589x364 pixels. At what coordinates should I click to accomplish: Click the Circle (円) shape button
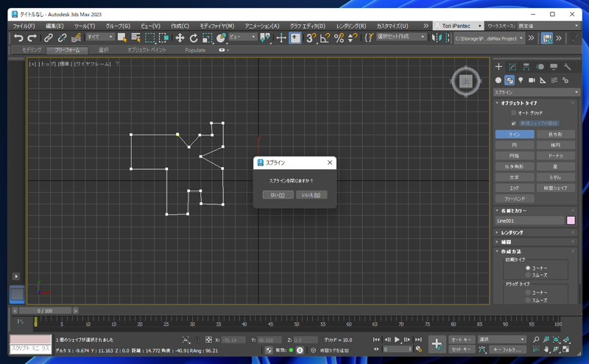pyautogui.click(x=515, y=145)
